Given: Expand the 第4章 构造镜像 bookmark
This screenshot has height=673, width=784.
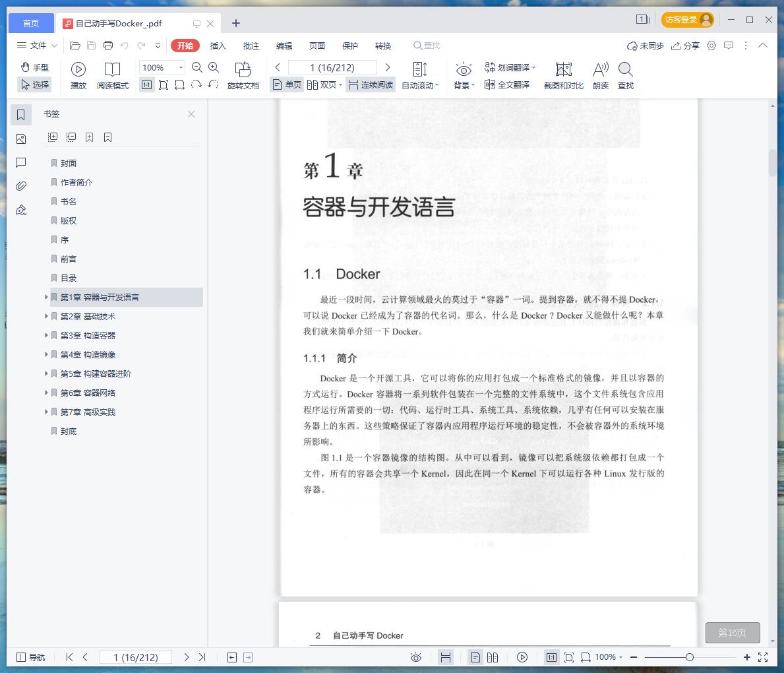Looking at the screenshot, I should coord(46,354).
